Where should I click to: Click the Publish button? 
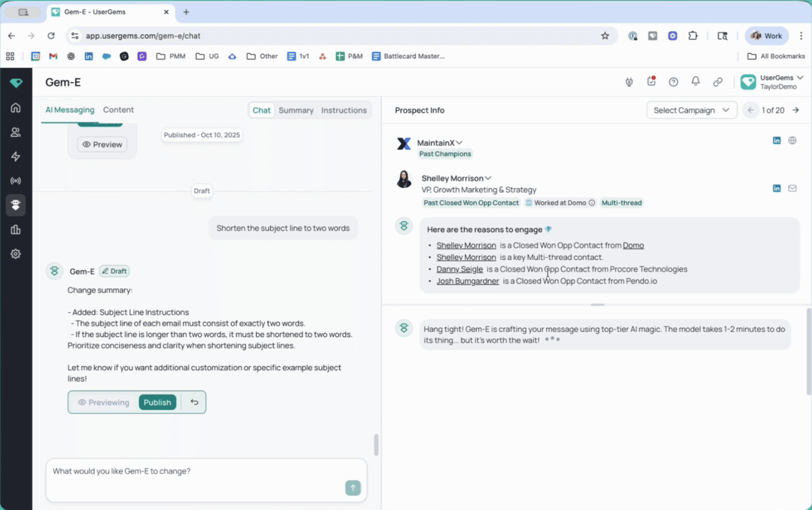point(157,403)
